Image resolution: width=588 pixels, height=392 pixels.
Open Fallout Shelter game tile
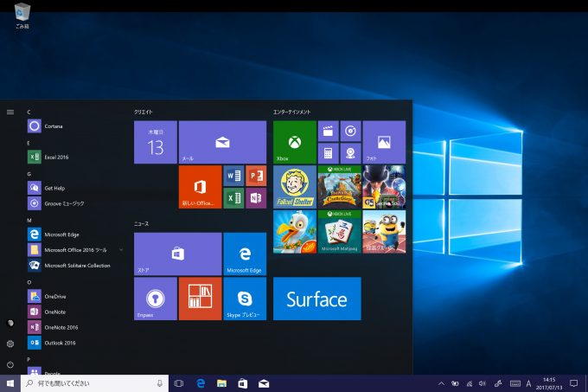point(295,187)
